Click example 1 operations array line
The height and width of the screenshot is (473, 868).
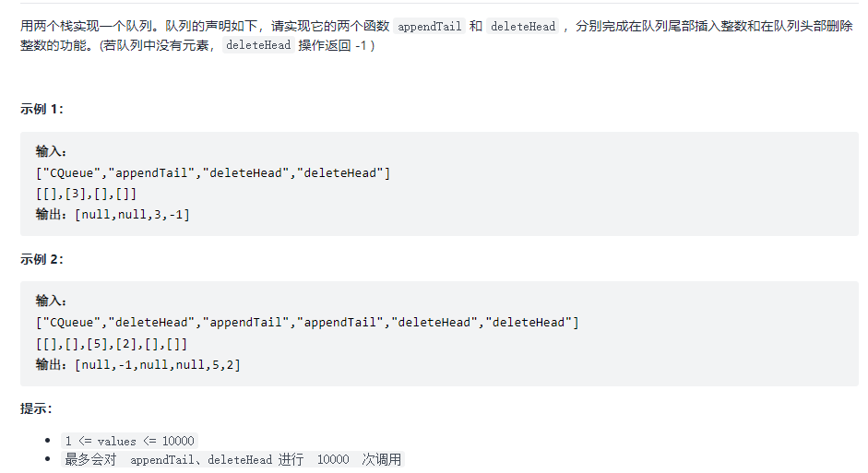pos(213,172)
